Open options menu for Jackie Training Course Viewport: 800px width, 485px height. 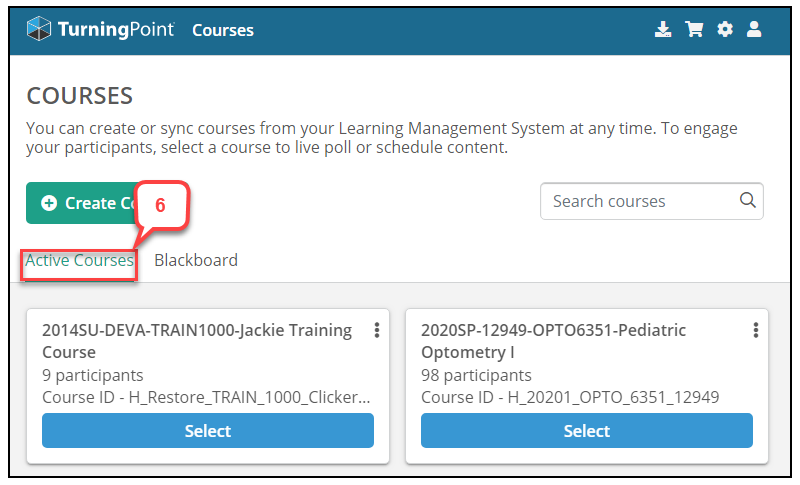[x=377, y=330]
